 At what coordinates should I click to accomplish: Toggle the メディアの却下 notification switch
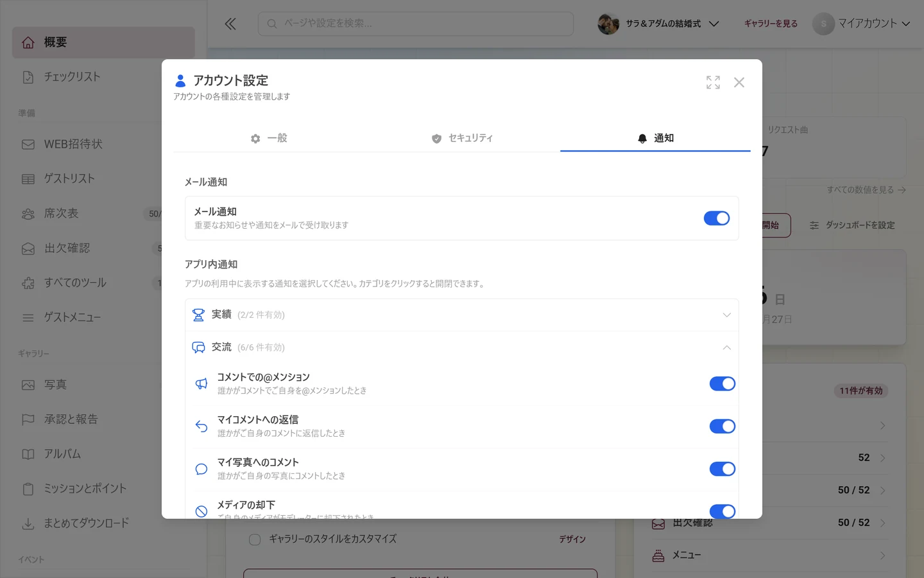pos(723,511)
